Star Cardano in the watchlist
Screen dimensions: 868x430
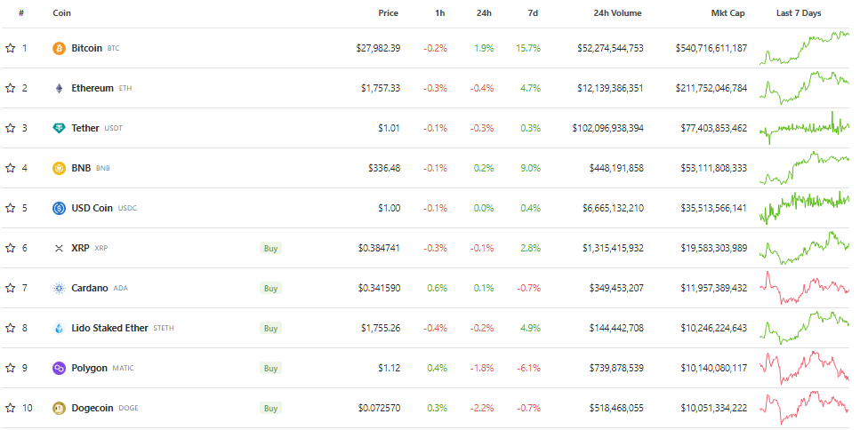[10, 288]
